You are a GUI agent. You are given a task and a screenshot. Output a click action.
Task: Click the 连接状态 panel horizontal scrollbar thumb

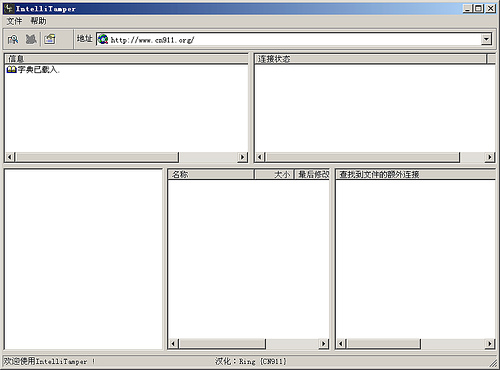(x=363, y=157)
